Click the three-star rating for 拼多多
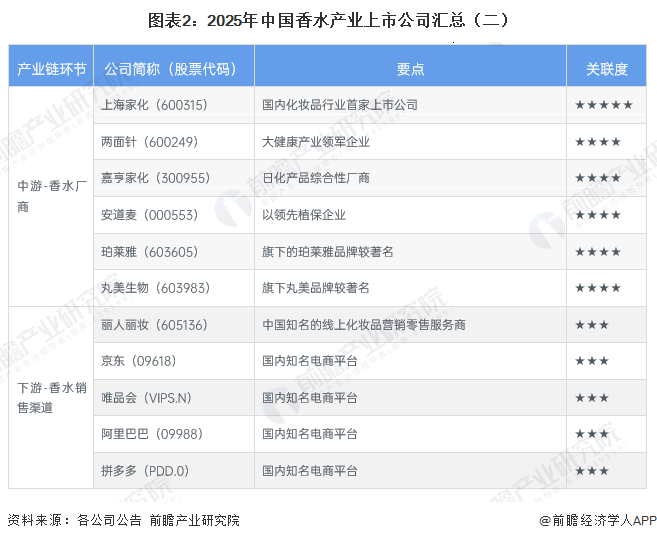657x541 pixels. (x=592, y=471)
